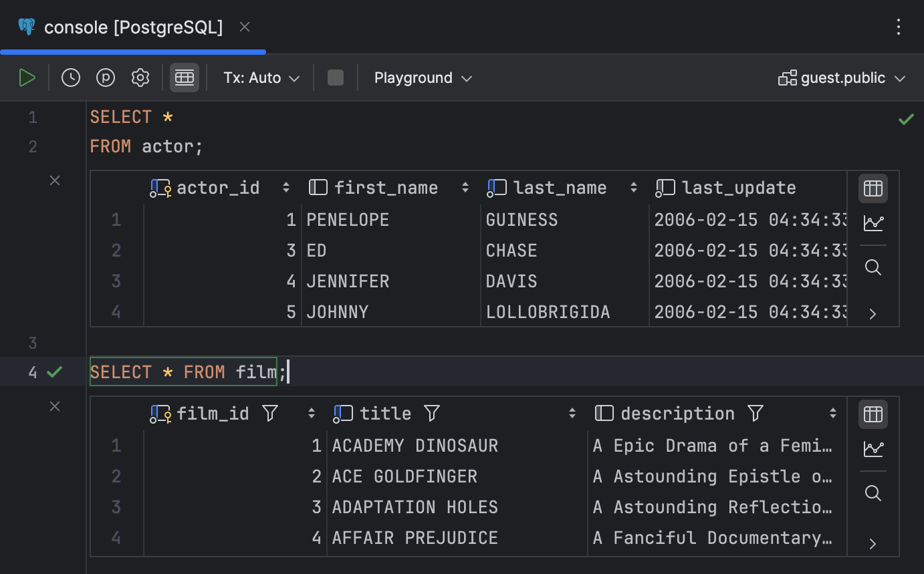Open the three-dot overflow menu top right
Viewport: 924px width, 574px height.
(899, 27)
